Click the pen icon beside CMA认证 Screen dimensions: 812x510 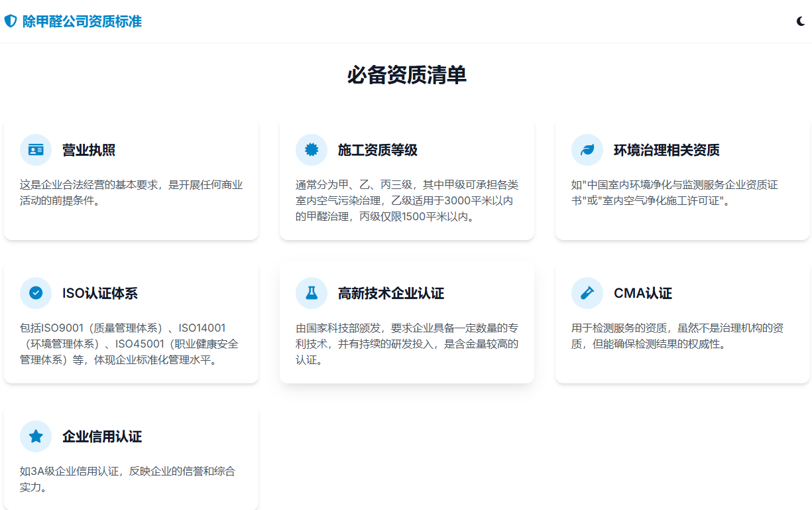click(x=587, y=293)
